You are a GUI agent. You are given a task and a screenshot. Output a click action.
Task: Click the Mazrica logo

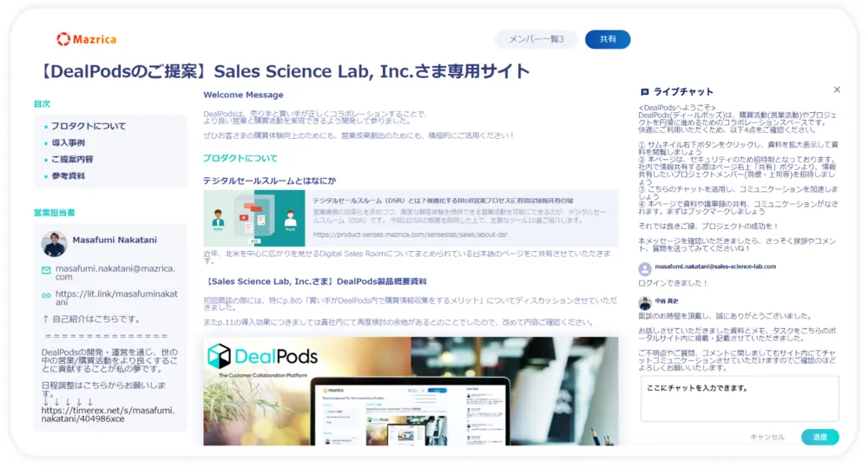coord(86,39)
